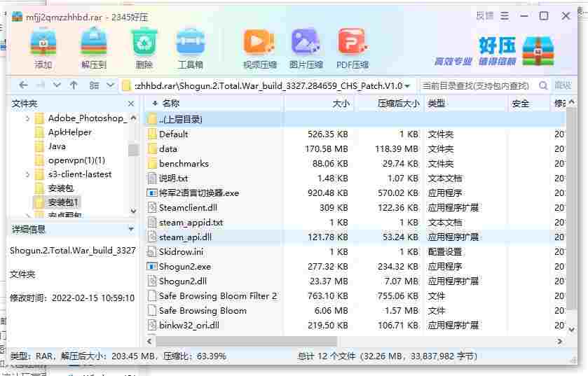
Task: Select the Shogun2.exe application icon
Action: tap(152, 266)
